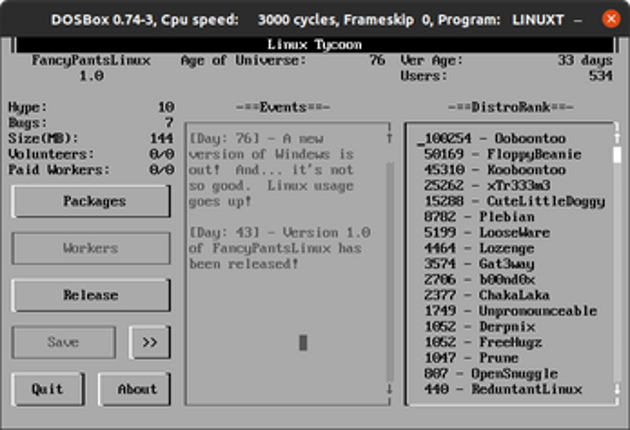Click the Save button
Viewport: 630px width, 430px height.
tap(64, 342)
